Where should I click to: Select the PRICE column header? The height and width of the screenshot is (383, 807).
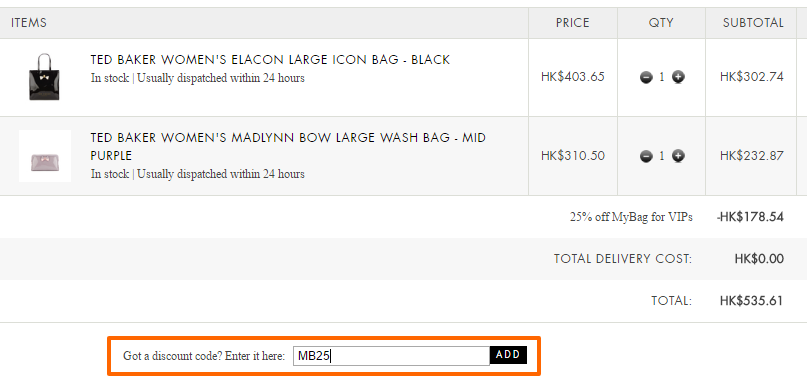click(x=572, y=23)
